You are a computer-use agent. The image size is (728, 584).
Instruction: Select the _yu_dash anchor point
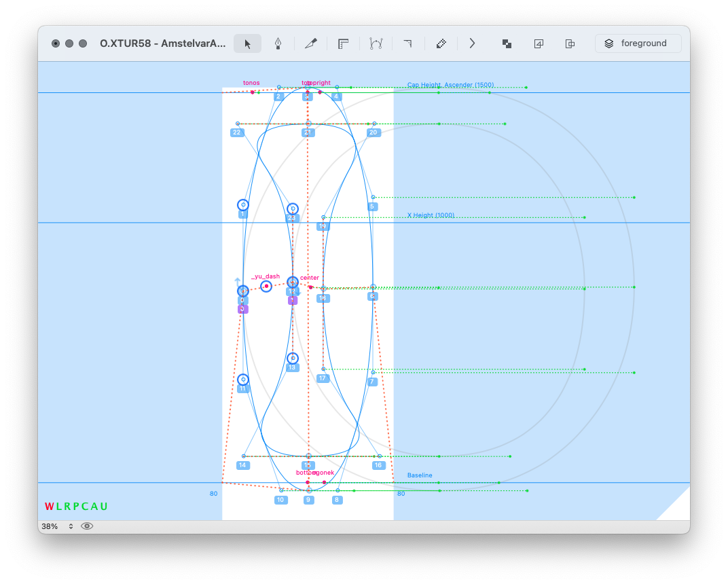[x=266, y=287]
